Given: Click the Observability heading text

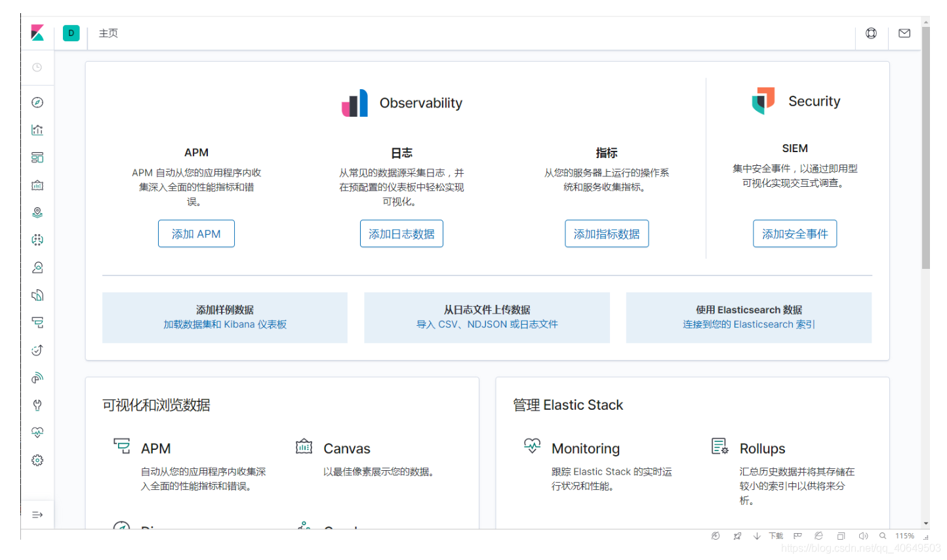Looking at the screenshot, I should (x=421, y=103).
